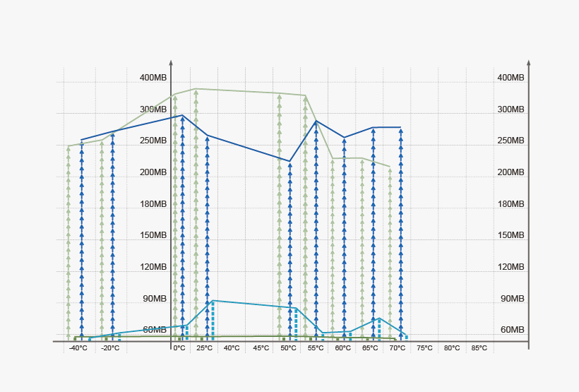
Task: Click the 70°C temperature axis label
Action: pyautogui.click(x=398, y=348)
